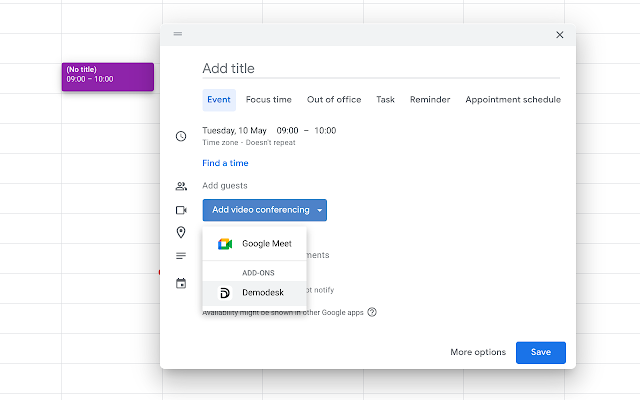Screen dimensions: 640x400
Task: Click the help question mark icon
Action: (372, 312)
